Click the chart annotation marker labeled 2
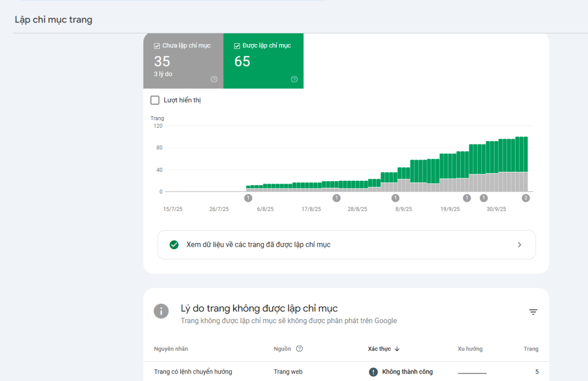The height and width of the screenshot is (381, 588). coord(526,198)
